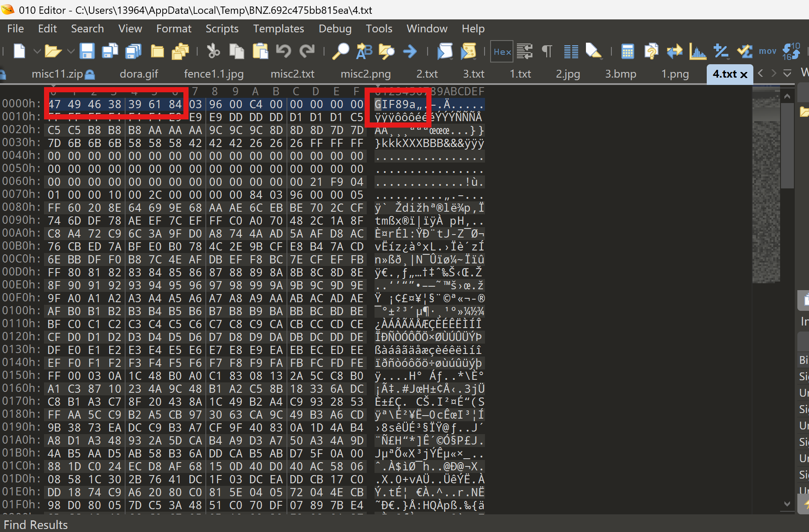Switch to the misc11.zip tab
Viewport: 809px width, 532px height.
point(57,74)
